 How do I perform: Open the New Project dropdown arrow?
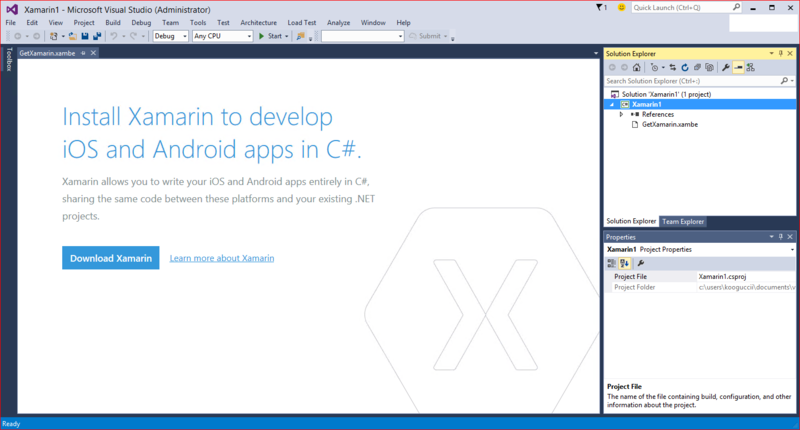click(63, 36)
